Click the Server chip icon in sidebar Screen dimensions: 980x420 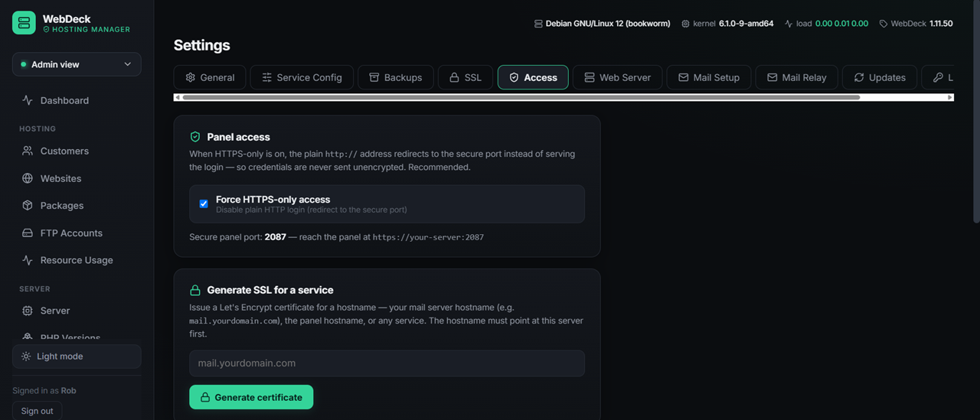[28, 311]
